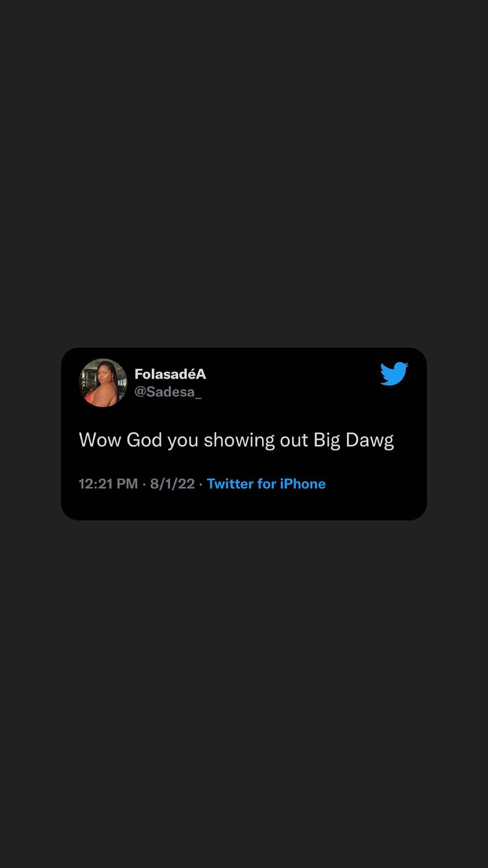Click the word God in the tweet
The width and height of the screenshot is (488, 868).
click(x=144, y=440)
